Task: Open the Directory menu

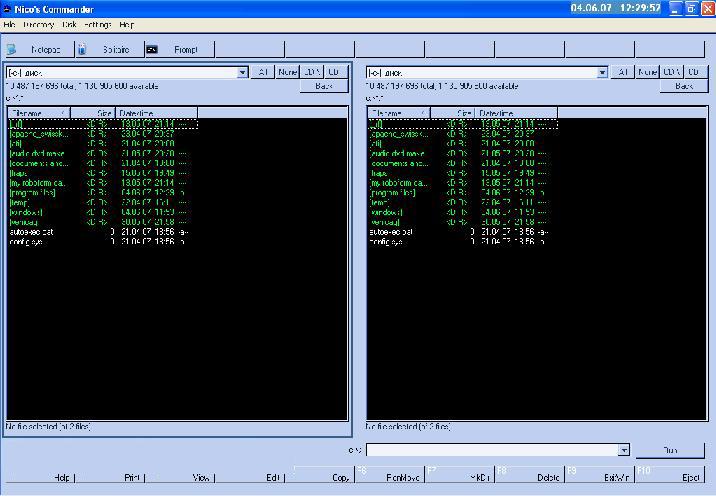Action: pos(38,25)
